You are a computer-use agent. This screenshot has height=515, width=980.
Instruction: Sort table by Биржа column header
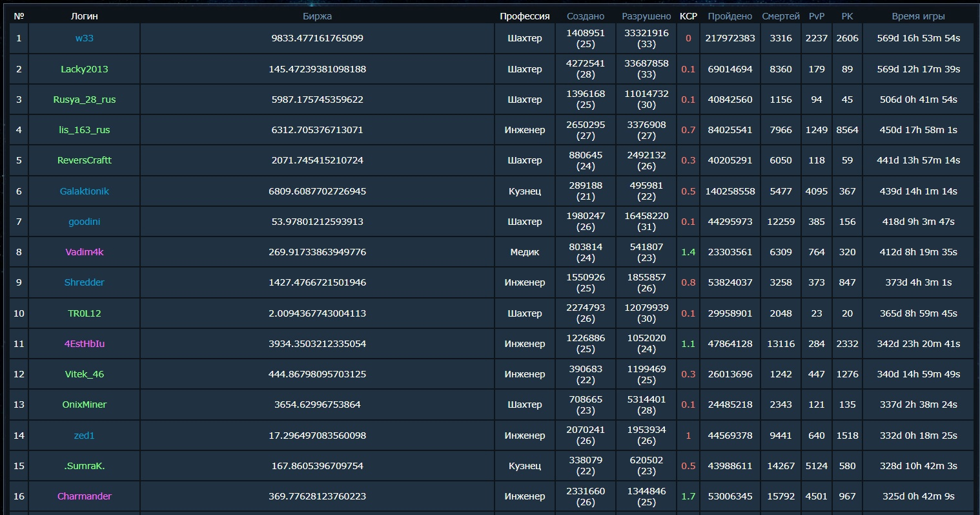coord(317,16)
